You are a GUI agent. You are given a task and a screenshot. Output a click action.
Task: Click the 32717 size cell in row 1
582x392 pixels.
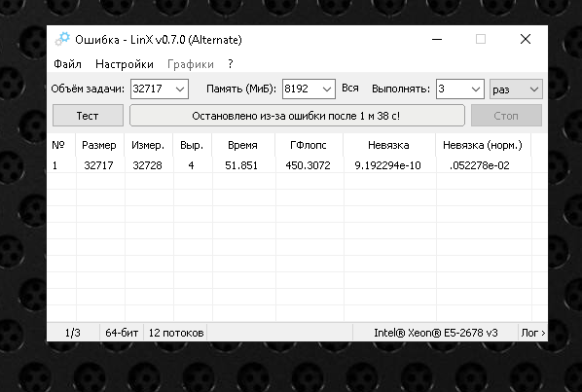(x=98, y=165)
